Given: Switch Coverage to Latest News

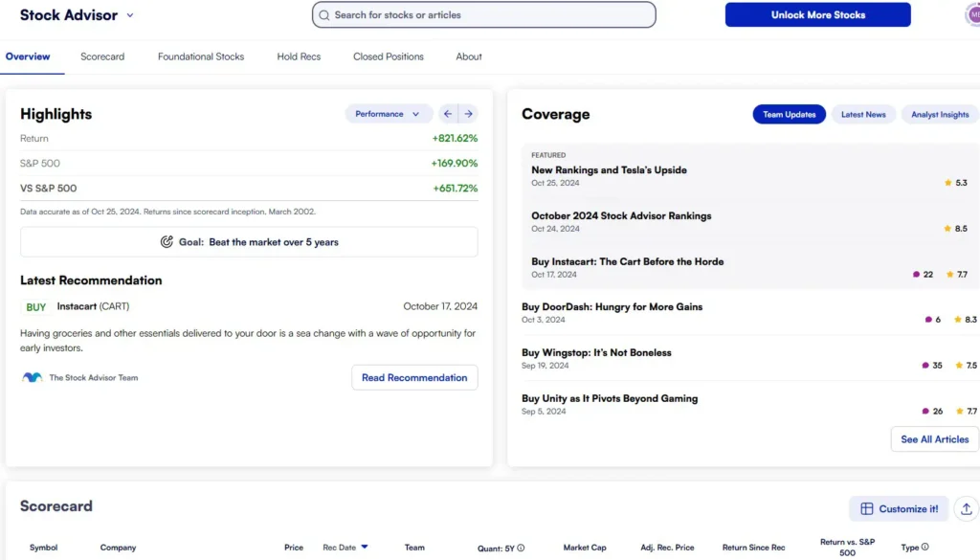Looking at the screenshot, I should (x=863, y=115).
